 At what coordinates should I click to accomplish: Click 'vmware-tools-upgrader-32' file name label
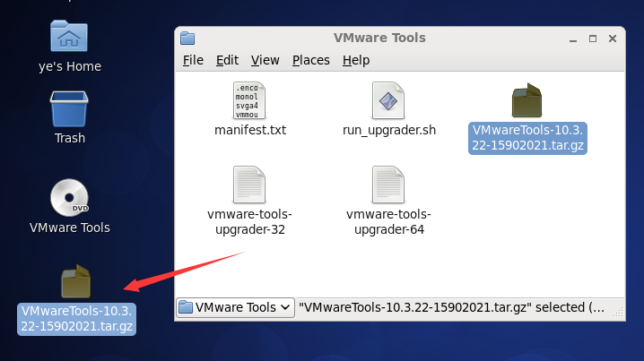[249, 221]
